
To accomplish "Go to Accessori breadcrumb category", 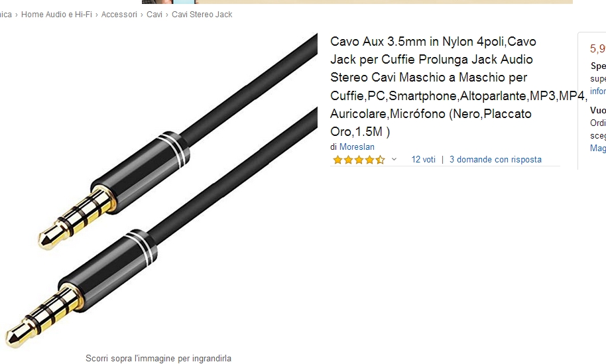I will pyautogui.click(x=119, y=15).
